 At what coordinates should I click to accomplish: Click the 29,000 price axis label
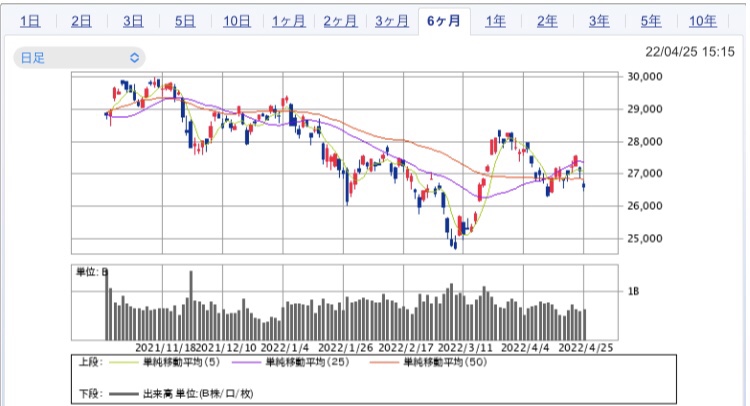pos(644,109)
